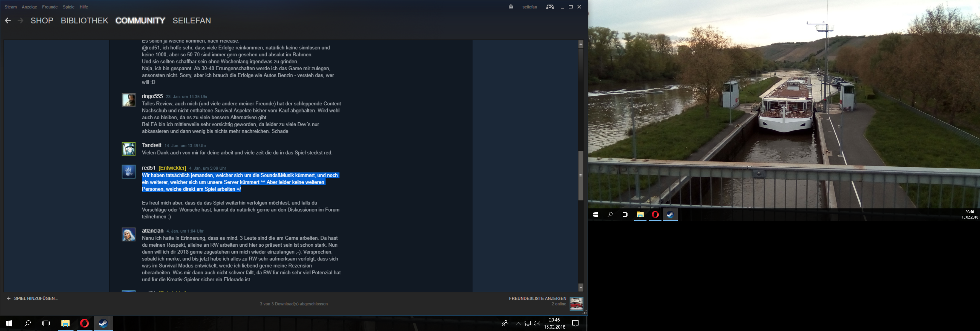
Task: Open red51's profile name link
Action: 148,168
